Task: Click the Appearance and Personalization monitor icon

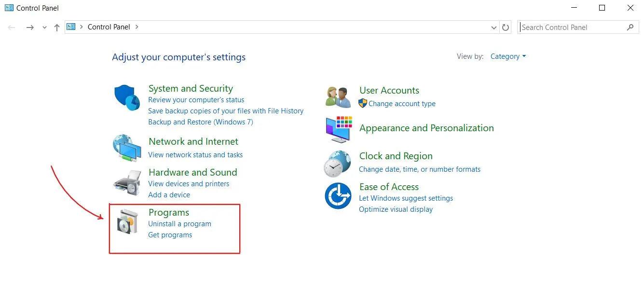Action: (338, 129)
